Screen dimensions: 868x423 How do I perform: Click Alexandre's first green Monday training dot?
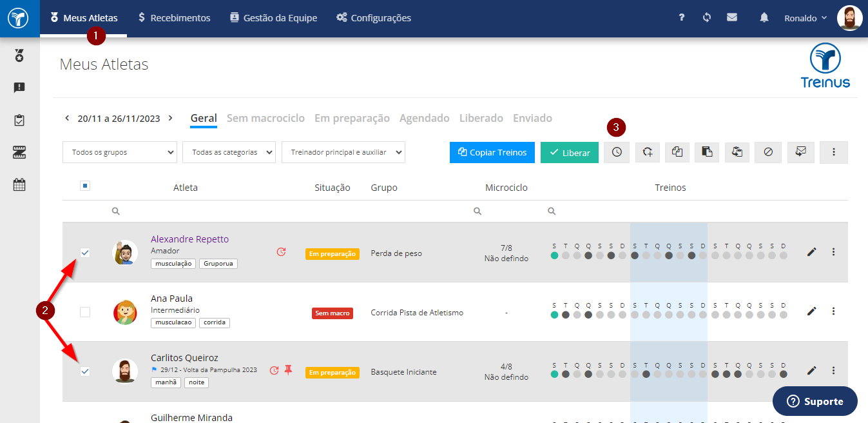554,256
